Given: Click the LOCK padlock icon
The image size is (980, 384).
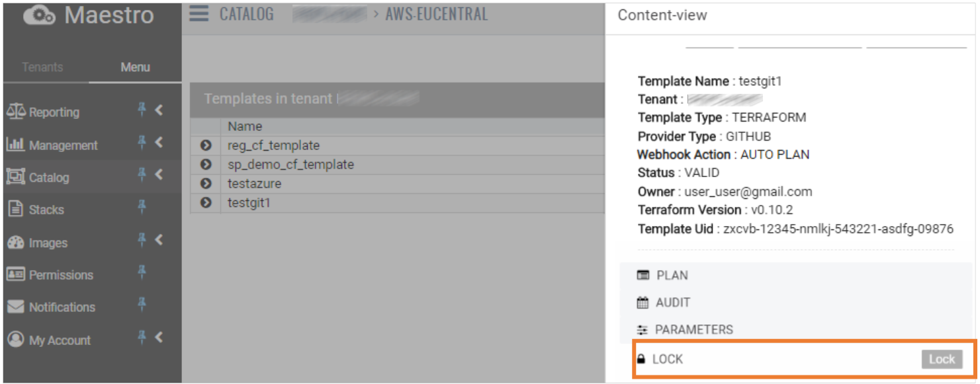Looking at the screenshot, I should coord(641,359).
